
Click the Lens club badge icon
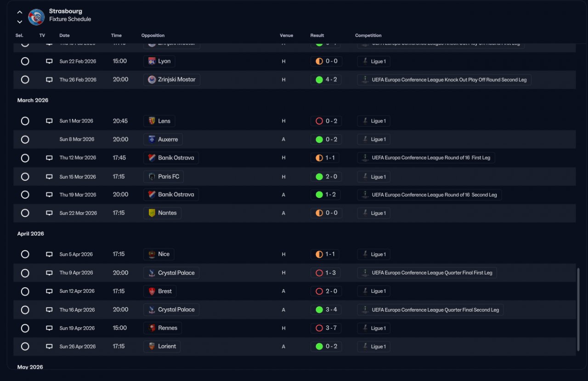[152, 121]
